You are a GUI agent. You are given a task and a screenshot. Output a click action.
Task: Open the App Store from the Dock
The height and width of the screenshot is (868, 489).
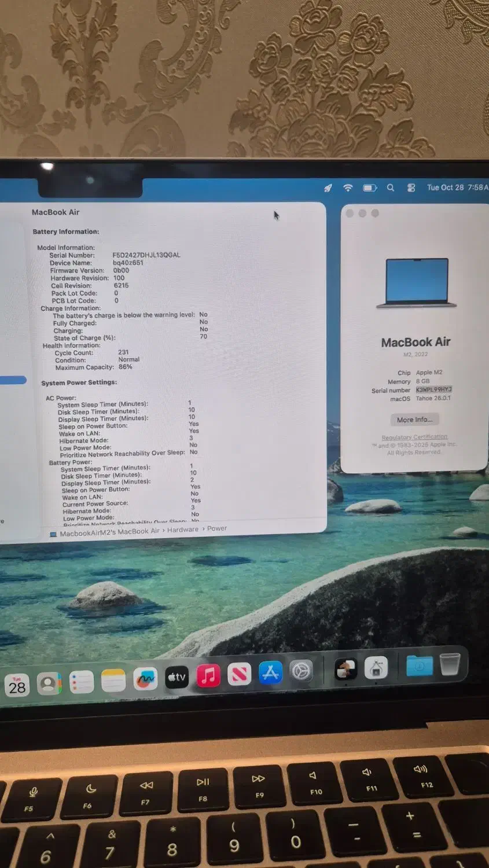point(270,672)
